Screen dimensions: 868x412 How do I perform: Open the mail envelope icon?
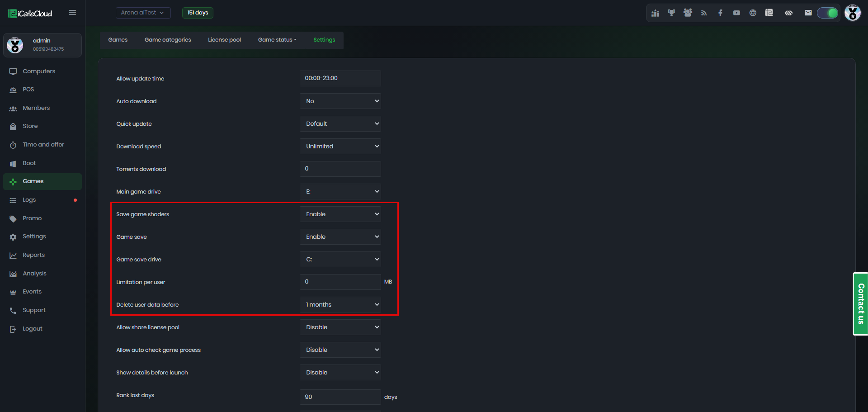pyautogui.click(x=808, y=13)
